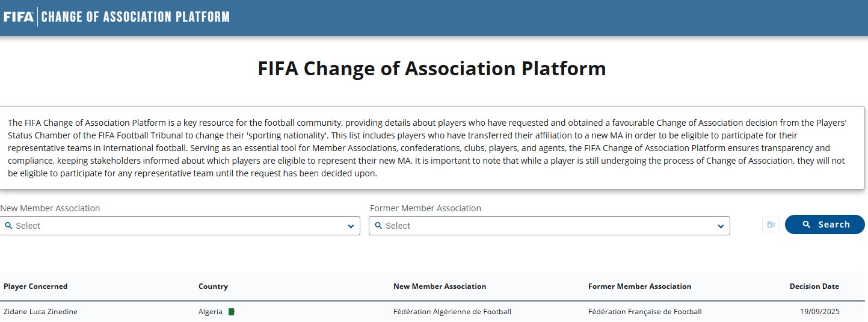Select the Zidane Luca Zinedine row name
Screen dimensions: 868x322
pos(40,312)
